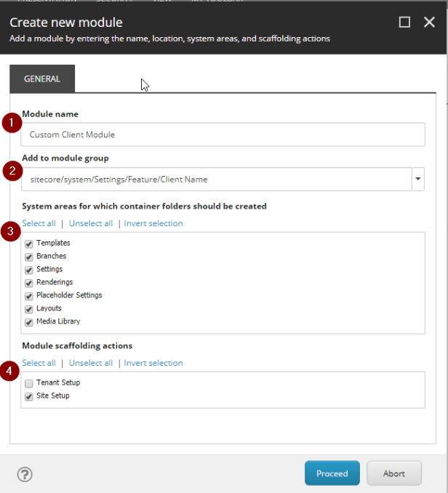Uncheck the Site Setup checkbox
The image size is (448, 493).
tap(29, 396)
